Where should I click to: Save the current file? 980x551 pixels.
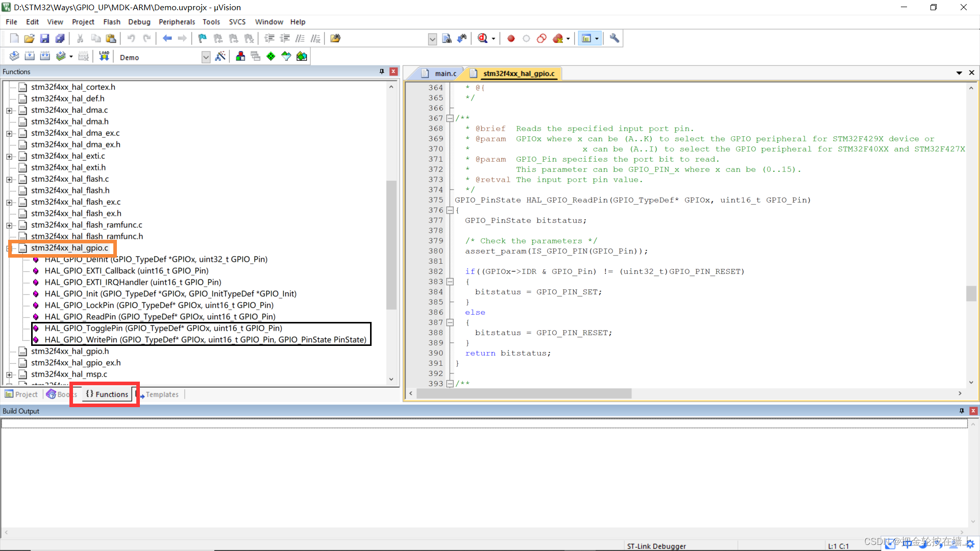tap(45, 38)
